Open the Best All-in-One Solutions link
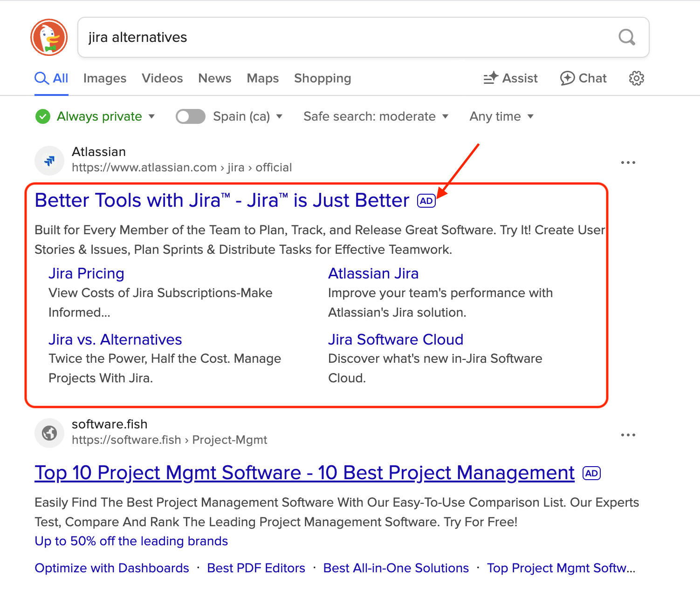700x597 pixels. coord(396,568)
